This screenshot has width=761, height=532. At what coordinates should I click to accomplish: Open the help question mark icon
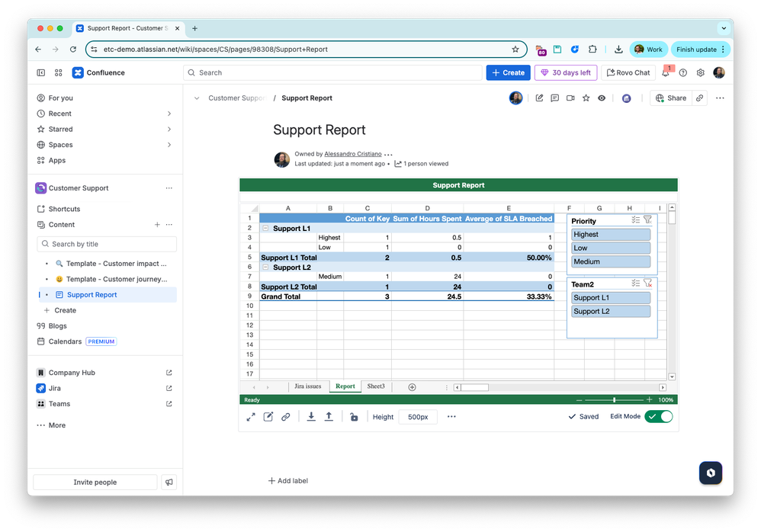[x=683, y=72]
